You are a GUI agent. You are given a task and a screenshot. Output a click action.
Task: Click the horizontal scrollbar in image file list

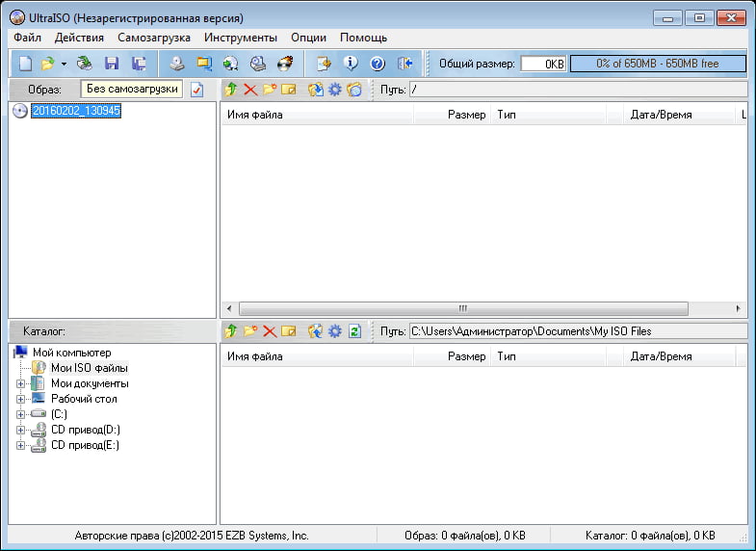(x=462, y=309)
